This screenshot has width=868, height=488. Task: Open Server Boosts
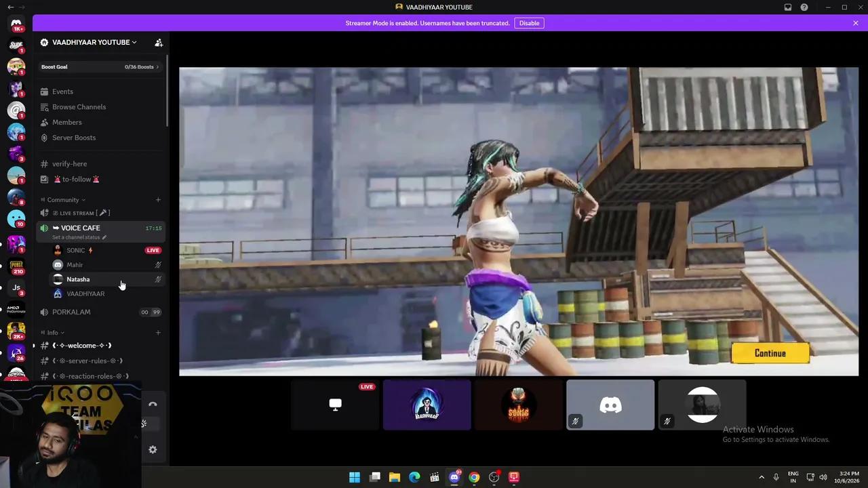tap(101, 138)
